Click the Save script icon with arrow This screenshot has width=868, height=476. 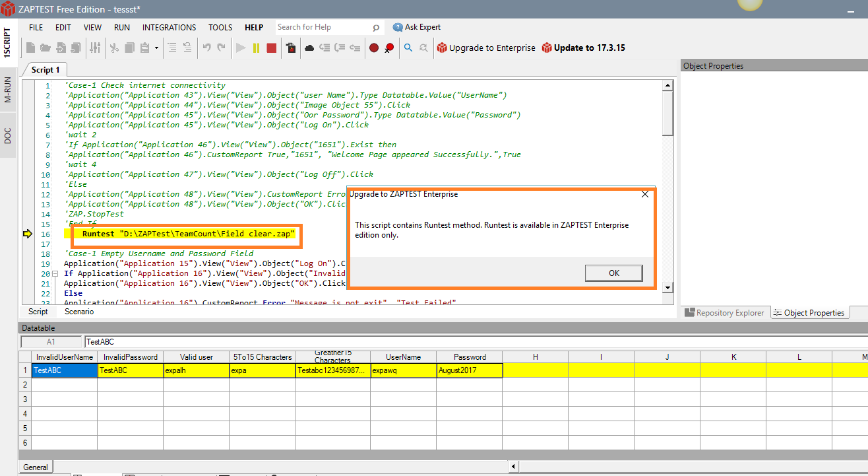click(61, 48)
